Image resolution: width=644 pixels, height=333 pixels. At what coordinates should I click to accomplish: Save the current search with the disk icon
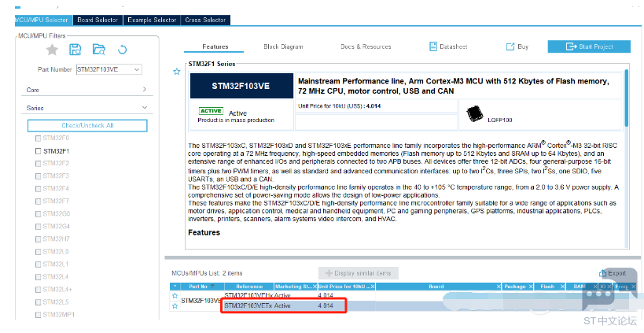click(75, 50)
